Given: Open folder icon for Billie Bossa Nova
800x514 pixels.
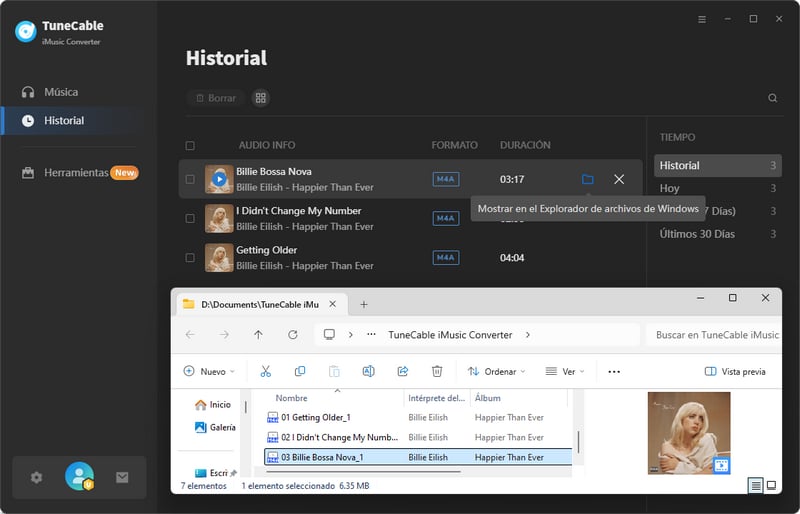Looking at the screenshot, I should [587, 179].
